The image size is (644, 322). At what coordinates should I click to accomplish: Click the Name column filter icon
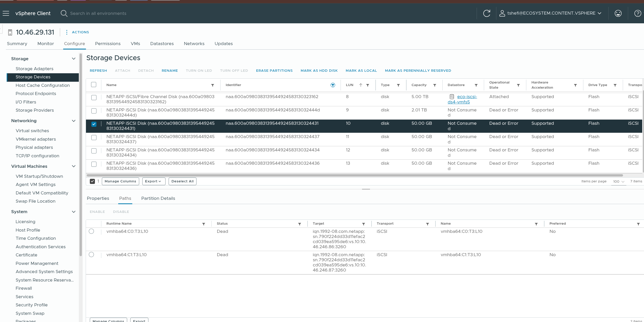pos(212,85)
